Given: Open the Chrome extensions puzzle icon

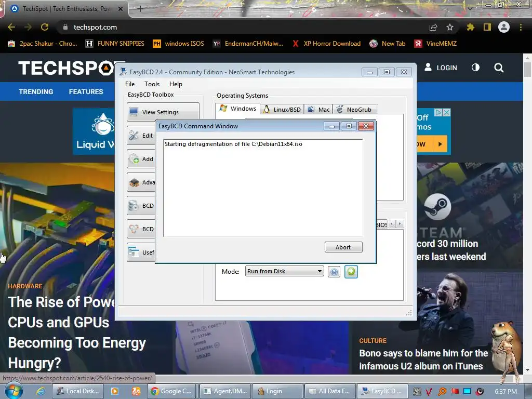Looking at the screenshot, I should coord(470,27).
